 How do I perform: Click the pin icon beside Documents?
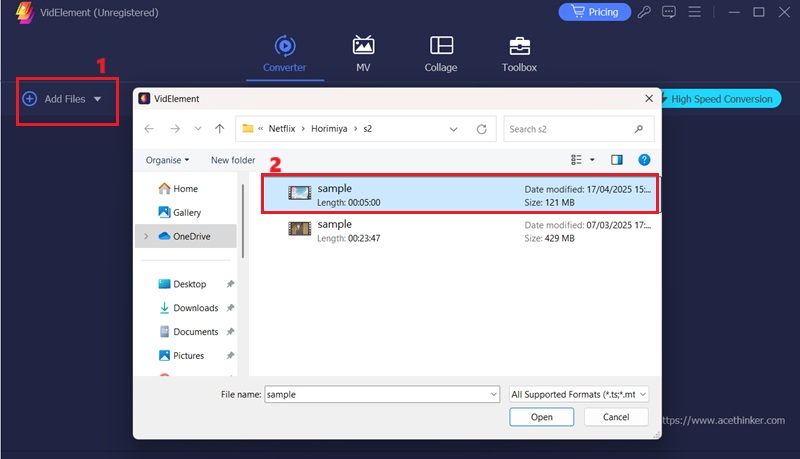[x=230, y=332]
